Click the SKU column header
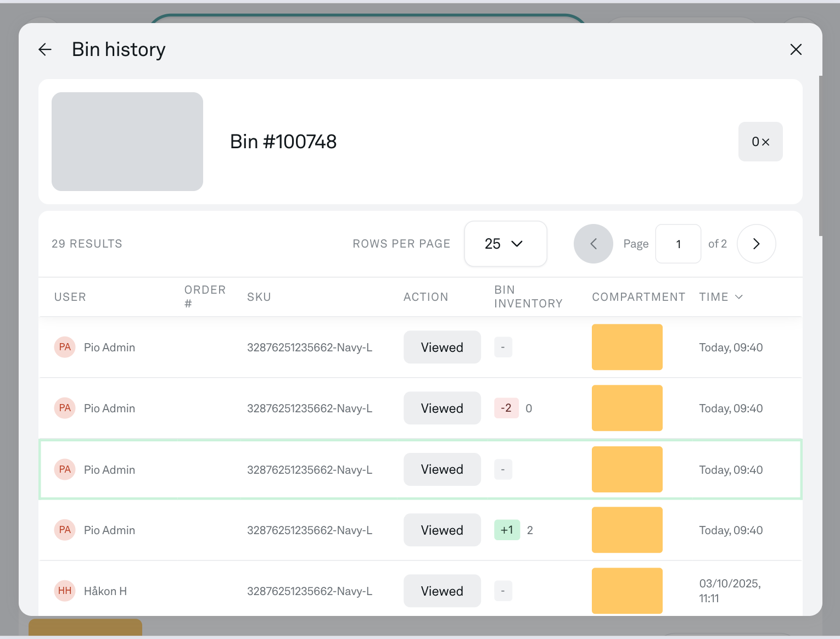This screenshot has height=639, width=840. pos(259,297)
